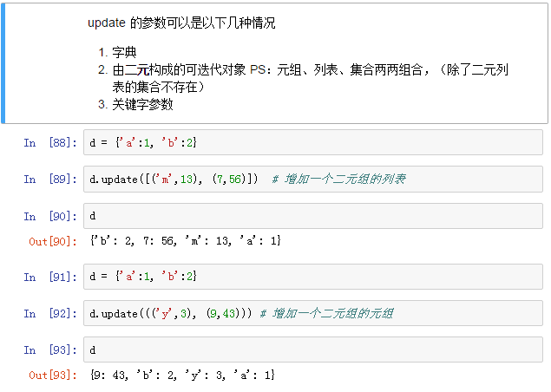
Task: Select the In [92] prompt label
Action: coord(49,313)
